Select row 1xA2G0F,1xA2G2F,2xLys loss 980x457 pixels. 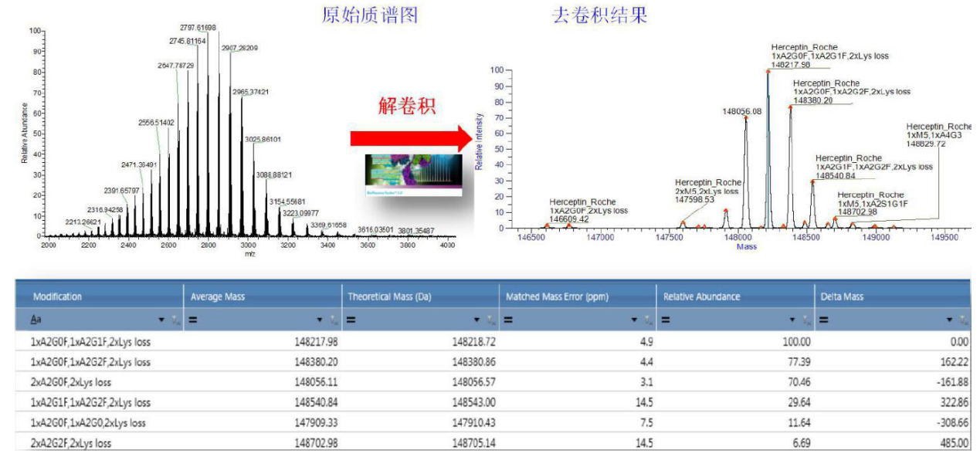pyautogui.click(x=493, y=362)
